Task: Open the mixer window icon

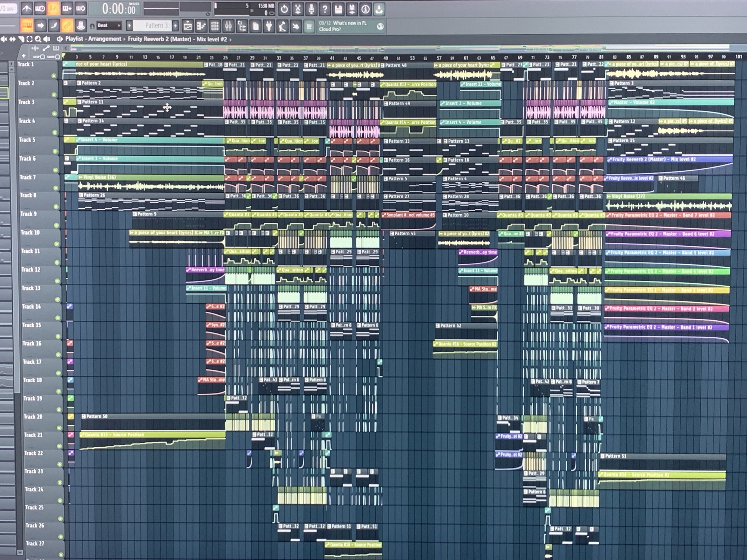Action: coord(229,27)
